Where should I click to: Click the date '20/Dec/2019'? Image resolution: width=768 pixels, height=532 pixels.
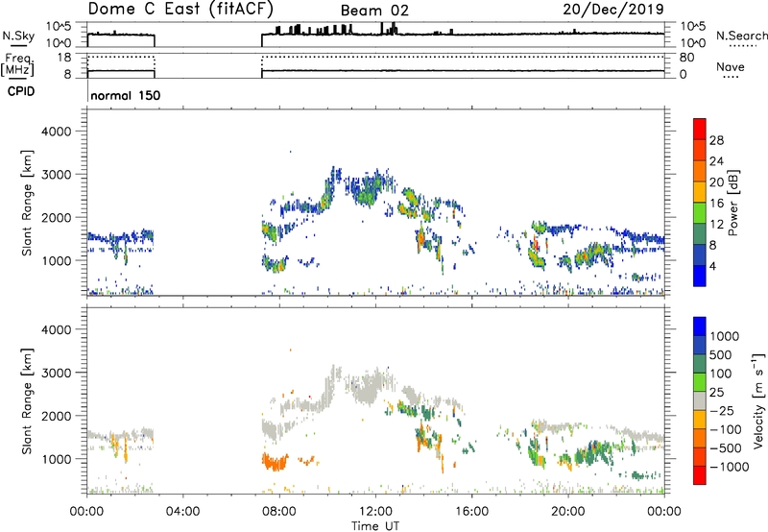click(x=613, y=9)
